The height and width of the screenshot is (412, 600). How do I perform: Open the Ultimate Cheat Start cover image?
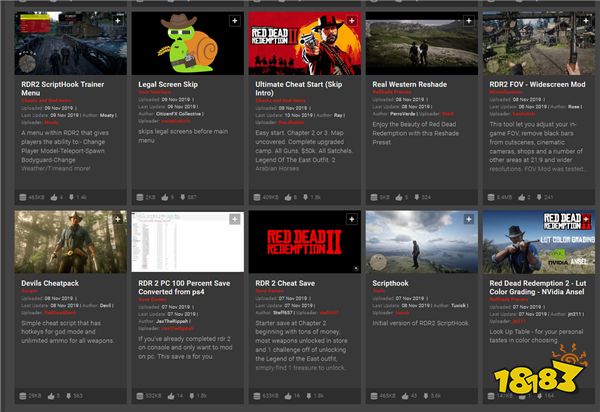tap(302, 45)
